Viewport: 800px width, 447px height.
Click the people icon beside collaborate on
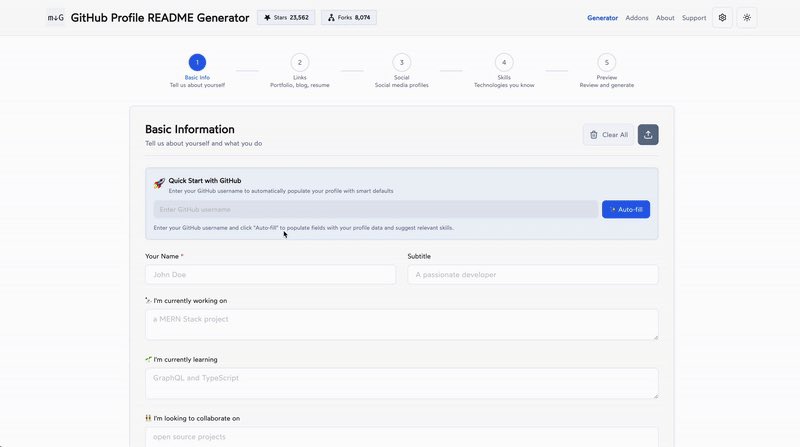point(148,418)
